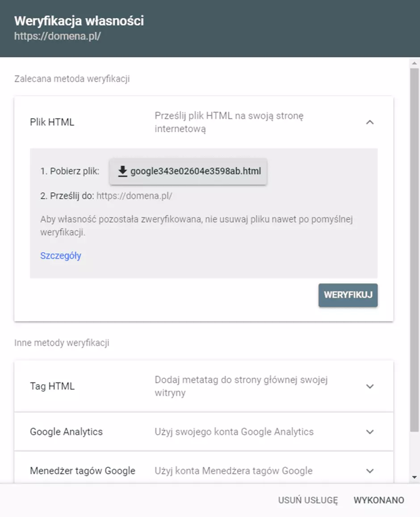Select the Google Analytics verification method

point(204,432)
